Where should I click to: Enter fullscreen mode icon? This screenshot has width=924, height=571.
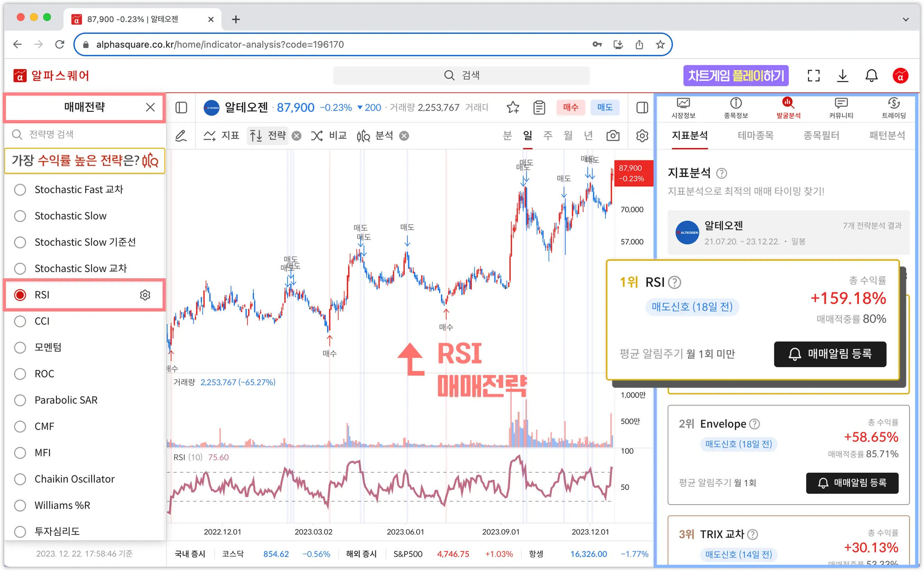coord(813,76)
